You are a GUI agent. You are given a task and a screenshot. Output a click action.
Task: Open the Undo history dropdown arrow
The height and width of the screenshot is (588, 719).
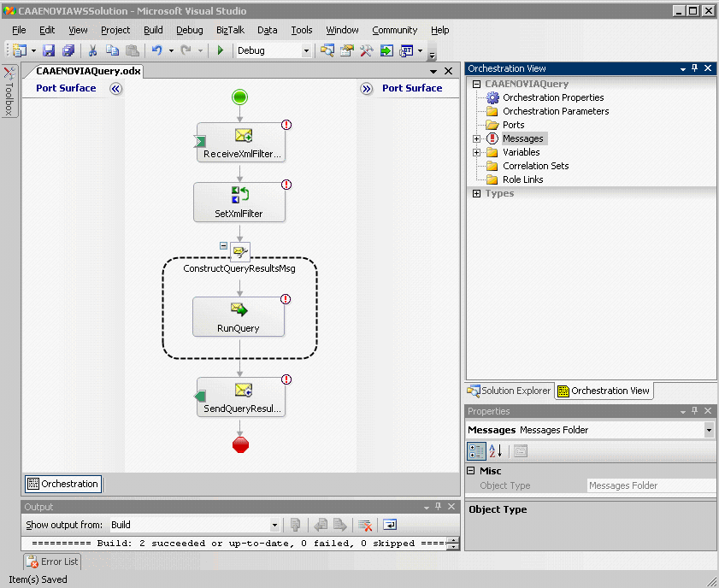point(171,50)
